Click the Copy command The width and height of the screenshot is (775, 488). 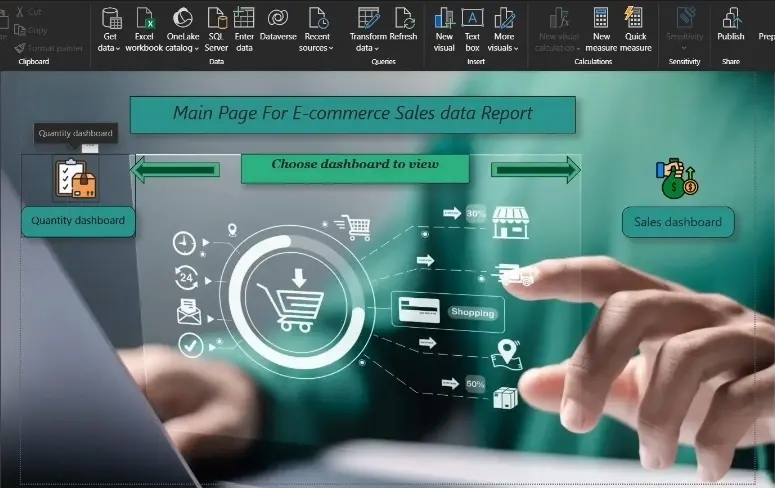coord(31,30)
